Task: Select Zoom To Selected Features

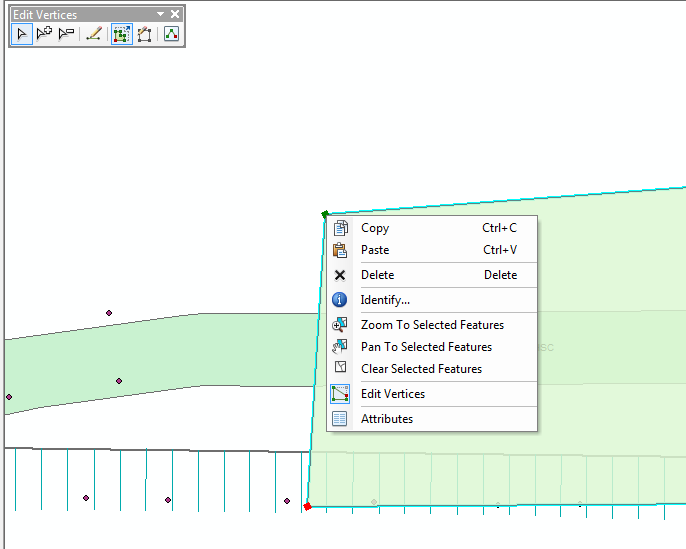Action: pyautogui.click(x=432, y=325)
